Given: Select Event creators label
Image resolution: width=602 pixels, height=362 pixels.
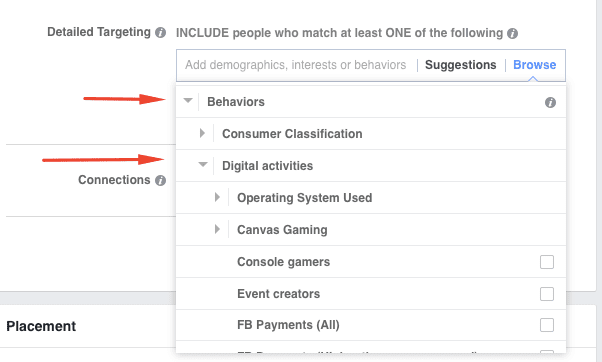Looking at the screenshot, I should pyautogui.click(x=278, y=294).
